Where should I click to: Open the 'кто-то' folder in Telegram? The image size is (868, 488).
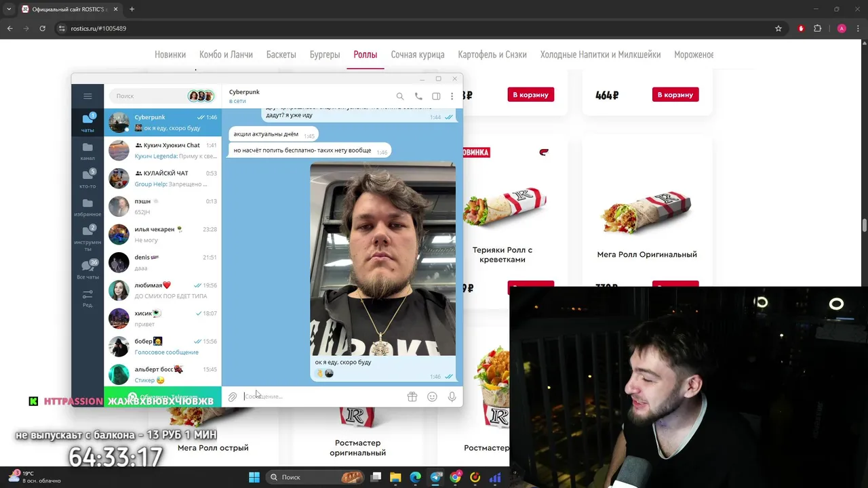click(x=87, y=179)
